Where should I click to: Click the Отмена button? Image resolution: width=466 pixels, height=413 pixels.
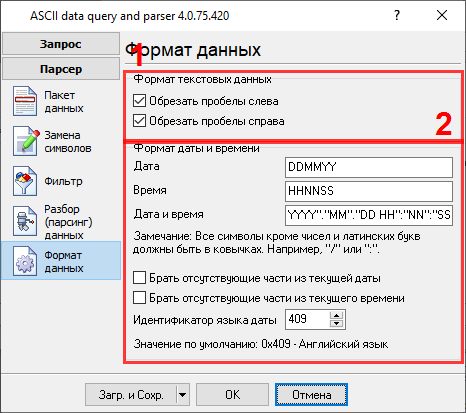311,395
